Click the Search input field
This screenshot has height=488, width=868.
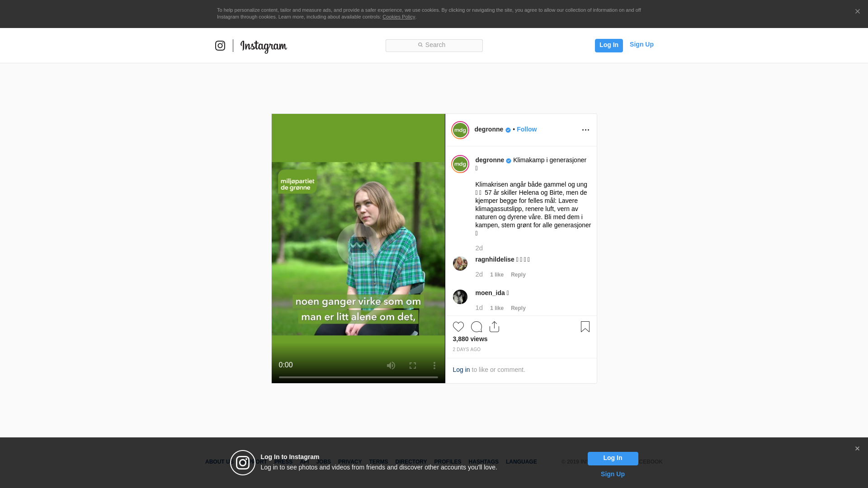pyautogui.click(x=434, y=45)
